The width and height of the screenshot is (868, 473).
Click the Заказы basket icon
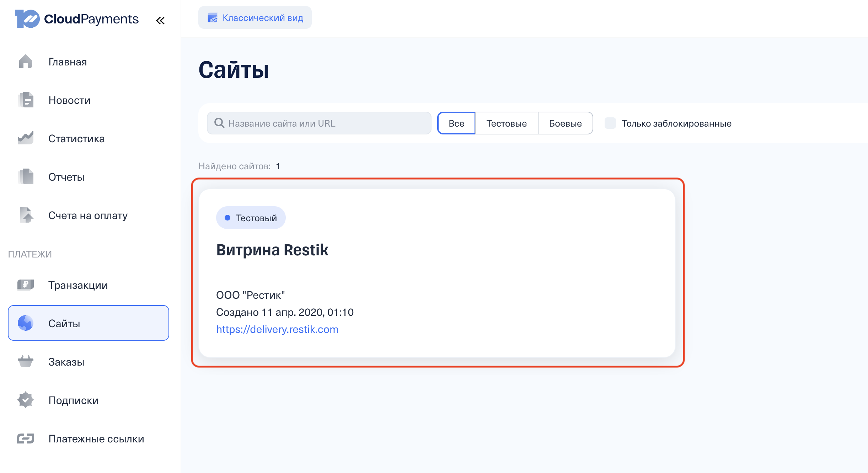[x=26, y=362]
